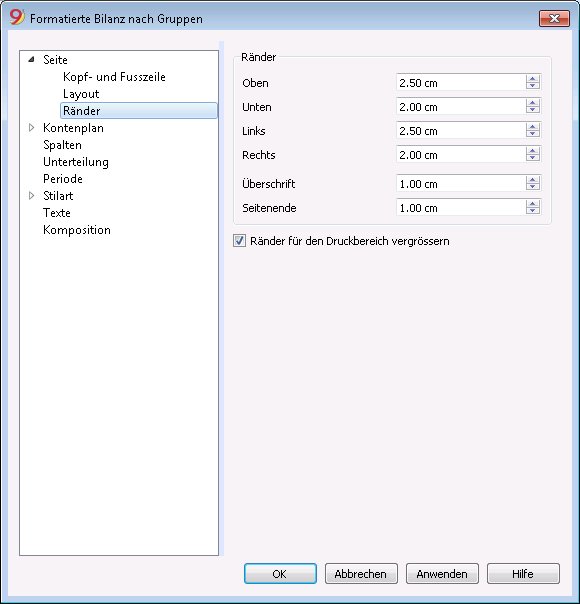The height and width of the screenshot is (604, 580).
Task: Open the Layout page settings
Action: [81, 94]
